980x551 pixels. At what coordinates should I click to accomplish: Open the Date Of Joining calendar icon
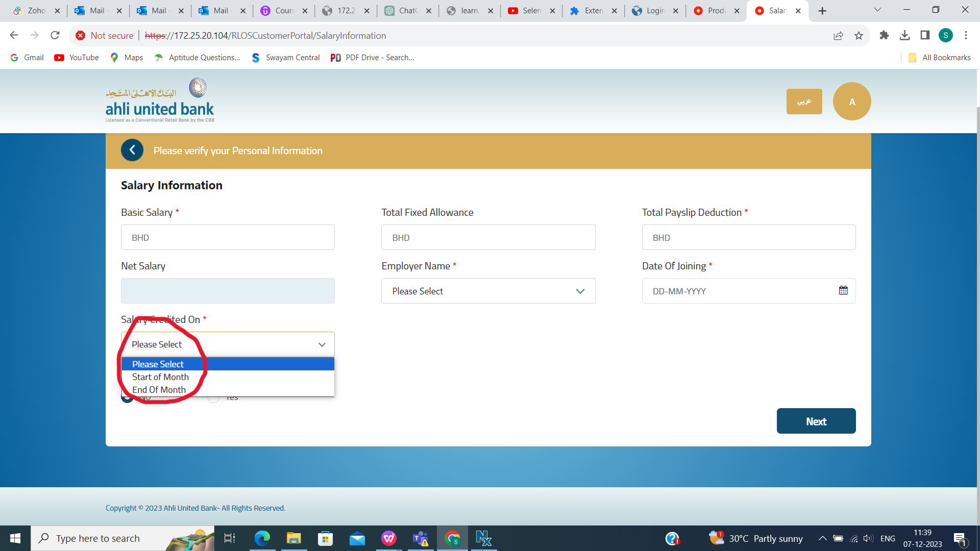[843, 290]
